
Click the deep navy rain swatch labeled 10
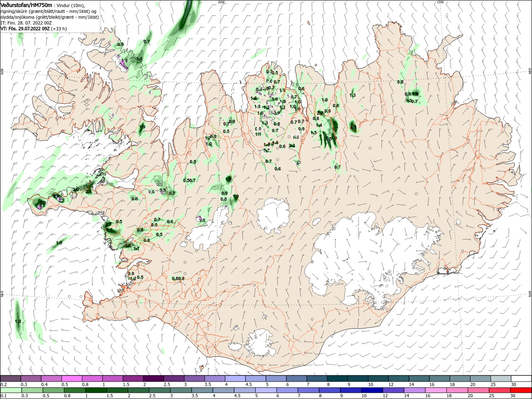(372, 390)
